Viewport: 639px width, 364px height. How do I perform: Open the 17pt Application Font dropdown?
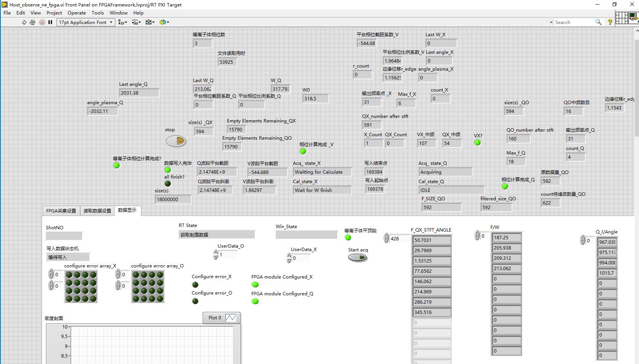point(86,23)
